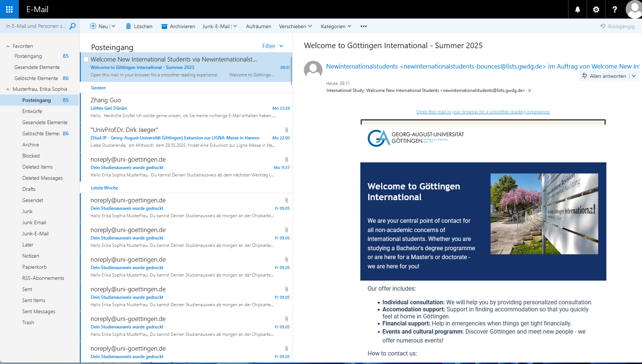Open Zhang Guo email Lütfen Geri Dönün
Image resolution: width=642 pixels, height=364 pixels.
pos(186,107)
